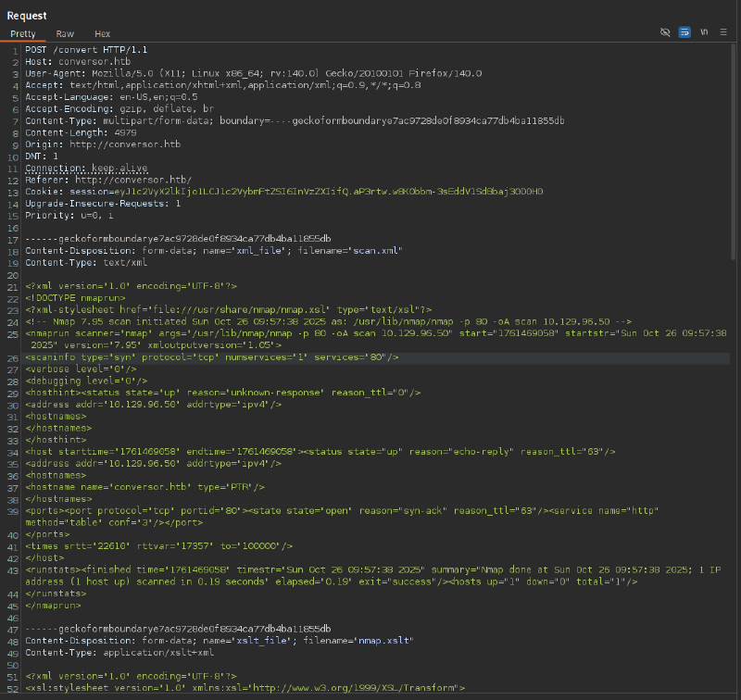This screenshot has height=700, width=741.
Task: Open the hamburger options menu of Request panel
Action: click(724, 32)
